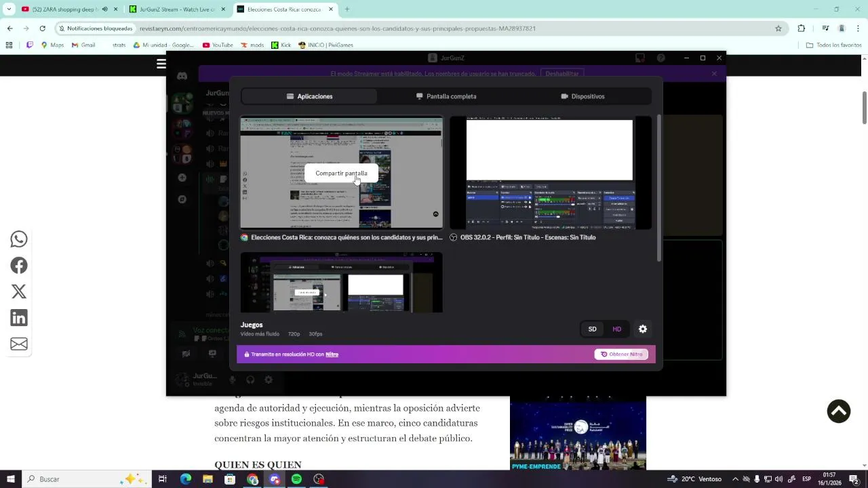This screenshot has height=488, width=868.
Task: Bookmark this page with star icon
Action: coord(778,28)
